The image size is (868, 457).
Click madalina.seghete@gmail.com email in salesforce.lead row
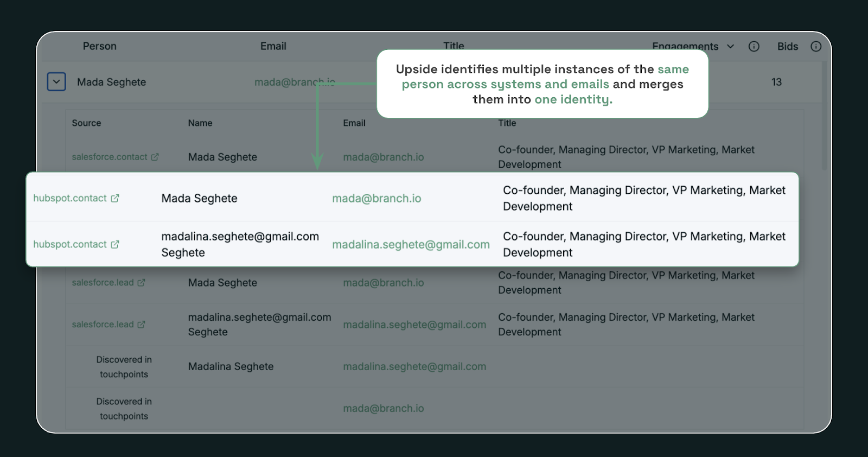pyautogui.click(x=414, y=325)
